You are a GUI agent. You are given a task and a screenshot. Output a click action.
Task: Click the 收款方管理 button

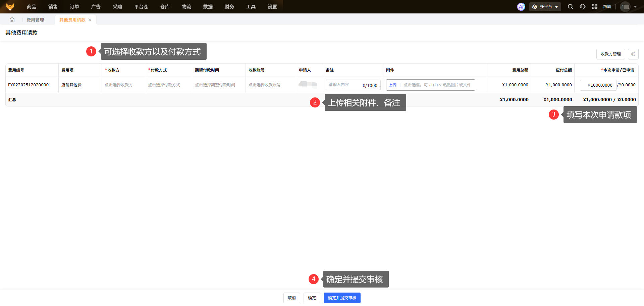pyautogui.click(x=611, y=54)
